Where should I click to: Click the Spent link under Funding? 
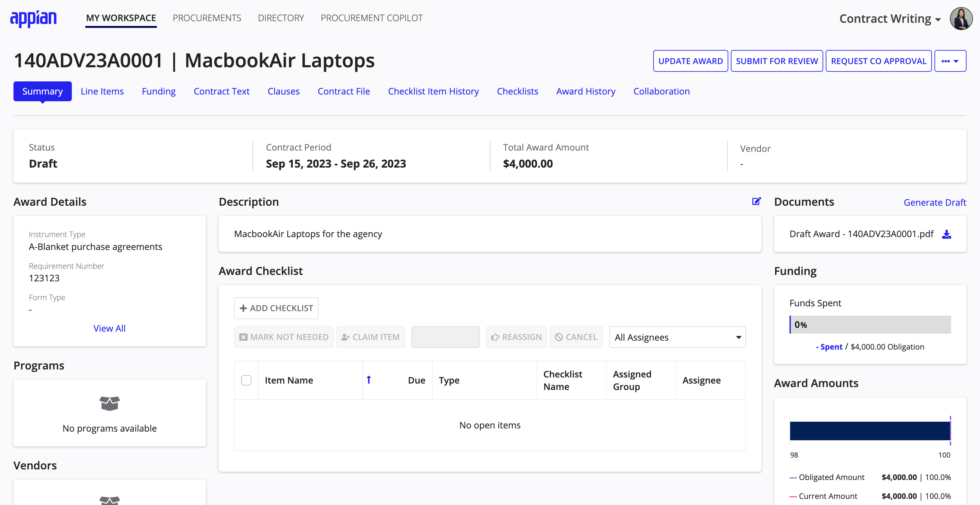(x=829, y=347)
